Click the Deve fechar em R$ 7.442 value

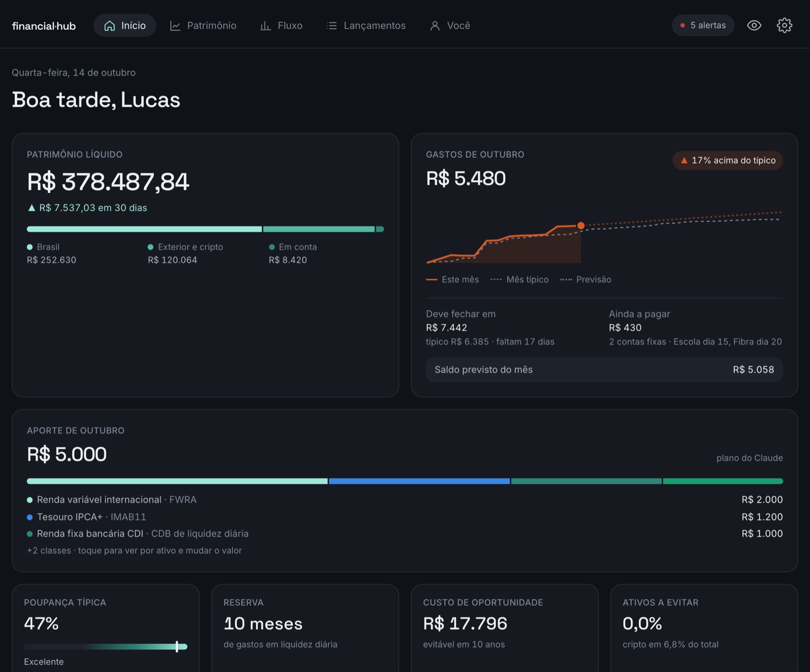[447, 328]
